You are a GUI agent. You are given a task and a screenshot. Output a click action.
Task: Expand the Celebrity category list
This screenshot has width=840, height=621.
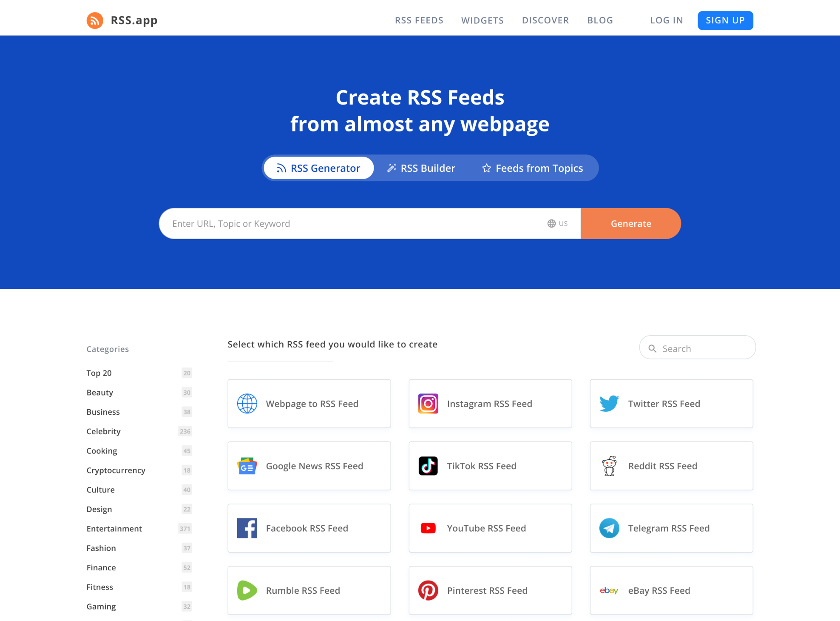click(103, 430)
